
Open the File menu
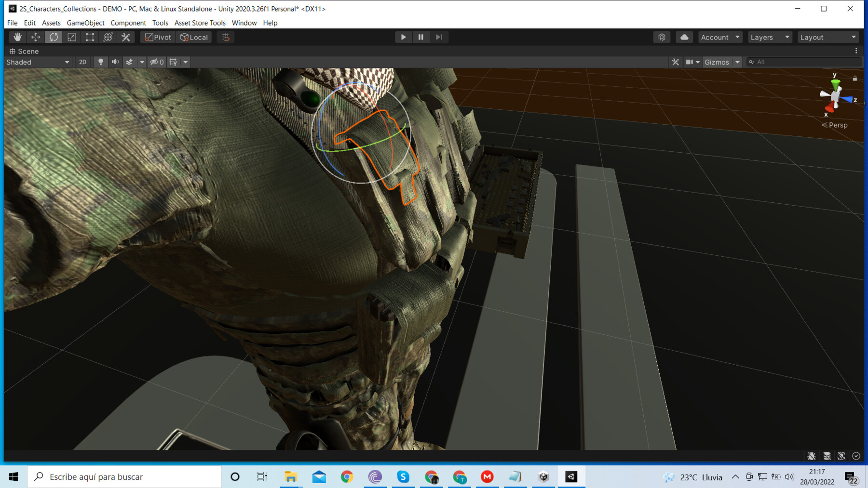pyautogui.click(x=12, y=23)
